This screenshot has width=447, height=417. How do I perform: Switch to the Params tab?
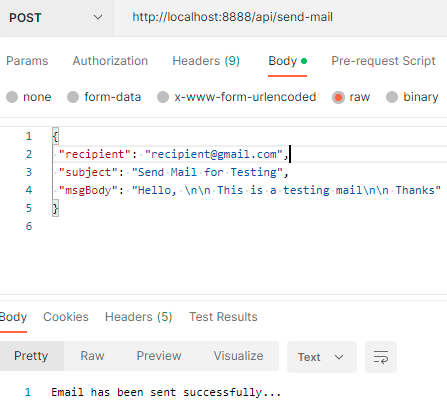pyautogui.click(x=27, y=61)
